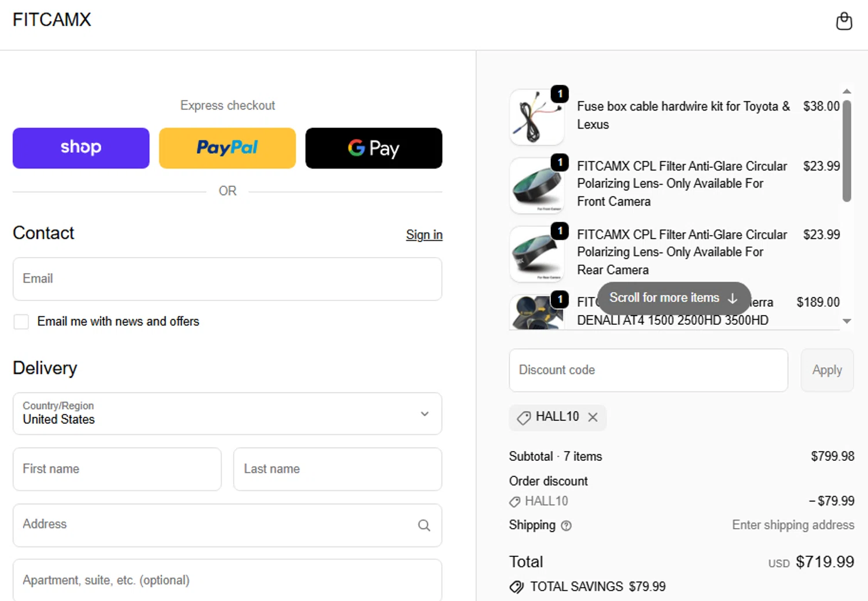Click the address search magnifier icon
Viewport: 868px width, 601px height.
(x=424, y=525)
